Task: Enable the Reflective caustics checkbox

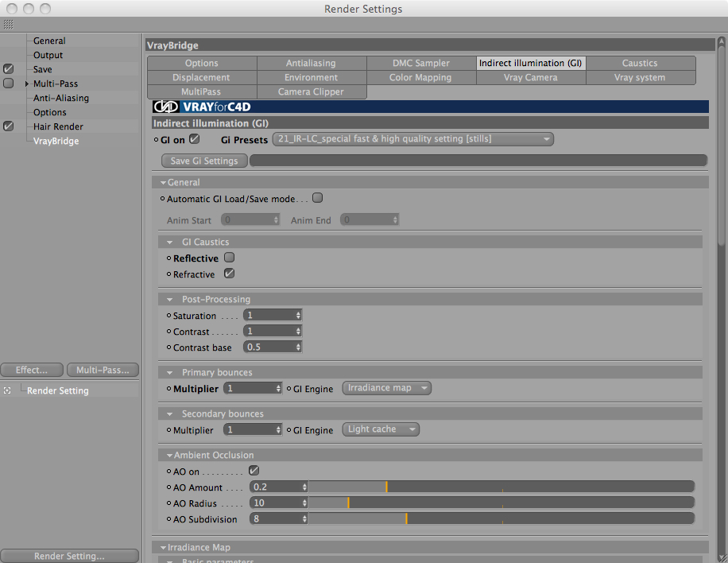Action: (230, 258)
